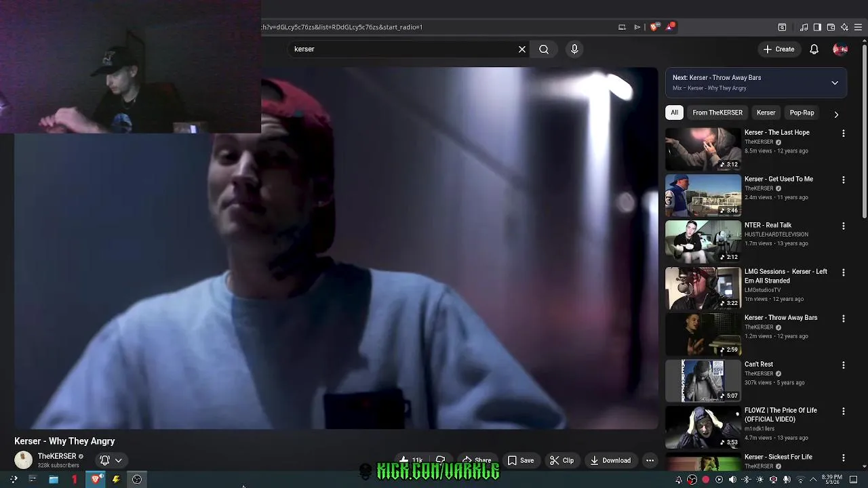Open more actions ellipsis under the video
The height and width of the screenshot is (488, 868).
(650, 460)
